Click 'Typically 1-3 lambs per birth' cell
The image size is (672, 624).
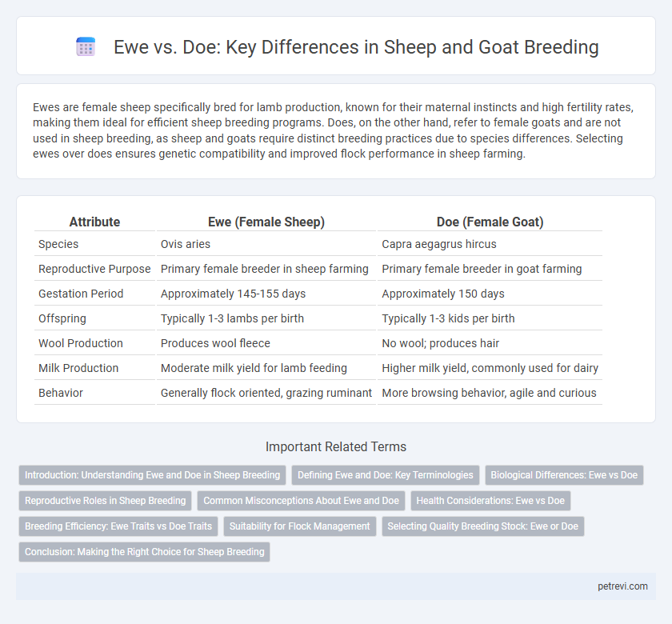232,318
